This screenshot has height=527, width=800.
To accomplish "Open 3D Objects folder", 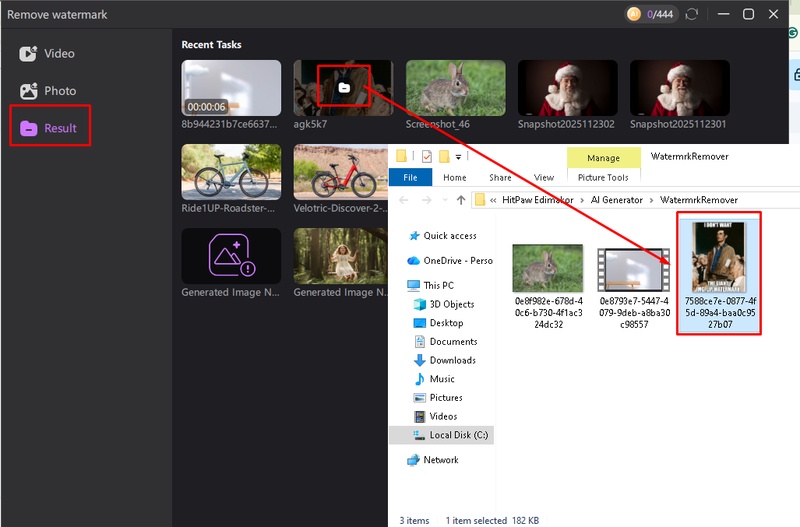I will pyautogui.click(x=444, y=304).
